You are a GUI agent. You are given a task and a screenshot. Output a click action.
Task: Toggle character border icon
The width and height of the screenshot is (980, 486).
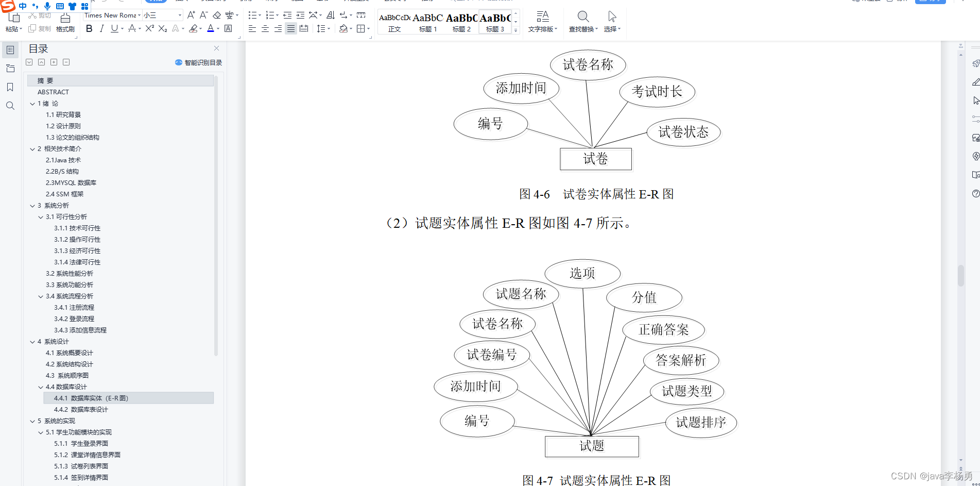(x=228, y=28)
